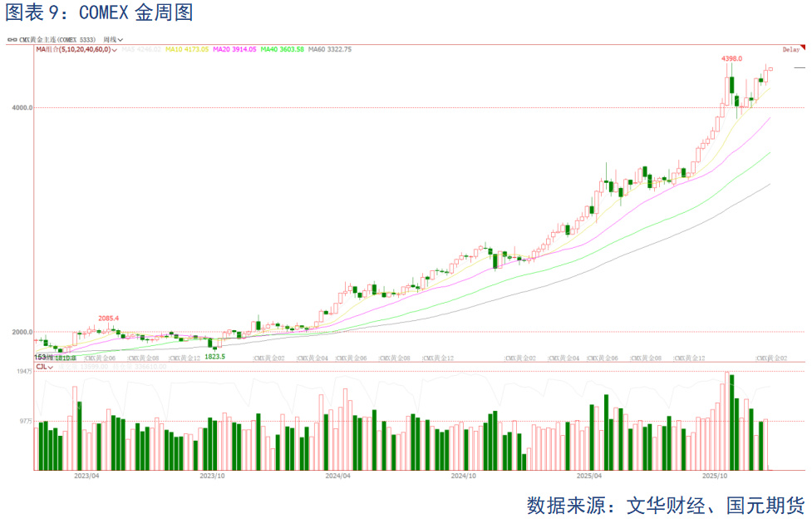Click the rightmost CMX黄金02 contract marker
The image size is (812, 519).
tap(771, 358)
